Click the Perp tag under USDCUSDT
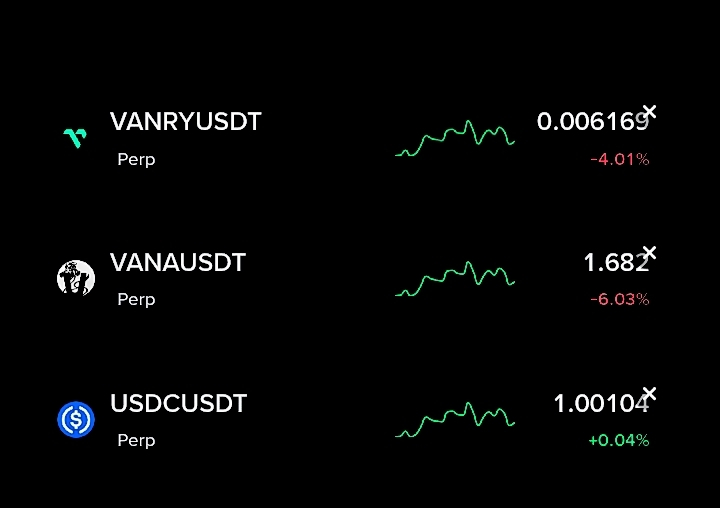Screen dimensions: 720x508 point(136,440)
